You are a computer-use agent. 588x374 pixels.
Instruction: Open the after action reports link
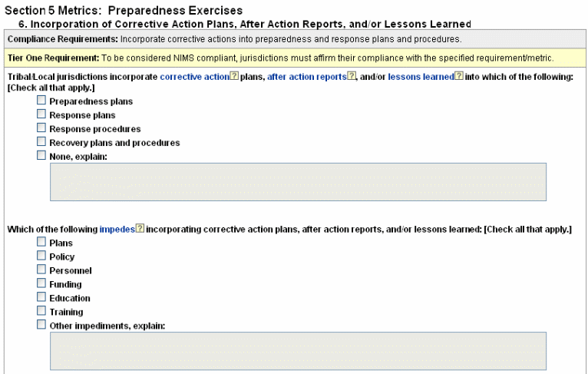click(x=306, y=78)
